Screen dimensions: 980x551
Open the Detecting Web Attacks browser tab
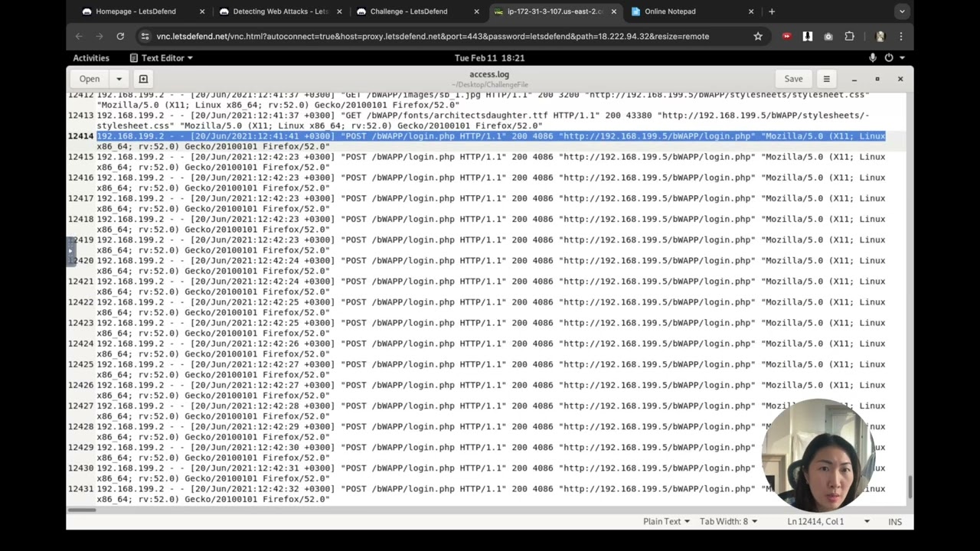point(281,11)
